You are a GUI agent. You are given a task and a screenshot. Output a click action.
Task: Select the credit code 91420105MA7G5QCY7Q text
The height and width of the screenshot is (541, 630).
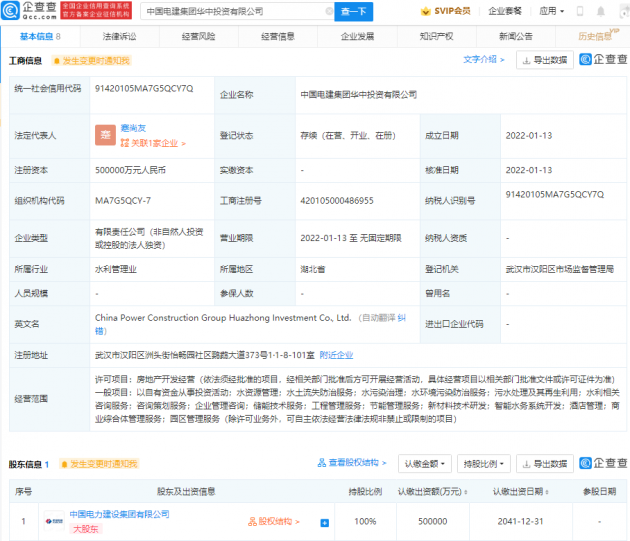point(144,88)
